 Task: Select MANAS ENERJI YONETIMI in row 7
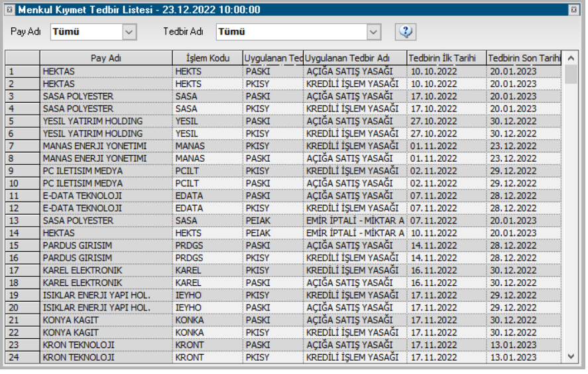(x=95, y=145)
